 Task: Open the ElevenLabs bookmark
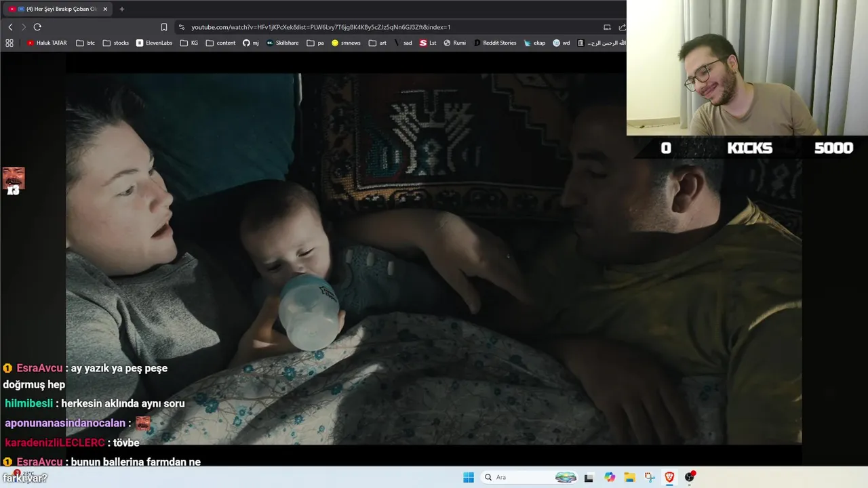click(x=155, y=43)
